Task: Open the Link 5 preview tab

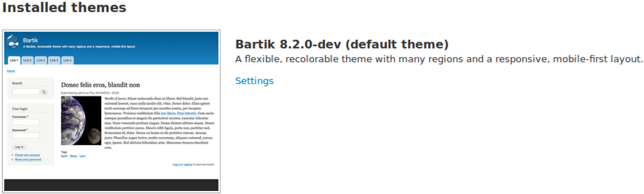Action: [x=67, y=60]
